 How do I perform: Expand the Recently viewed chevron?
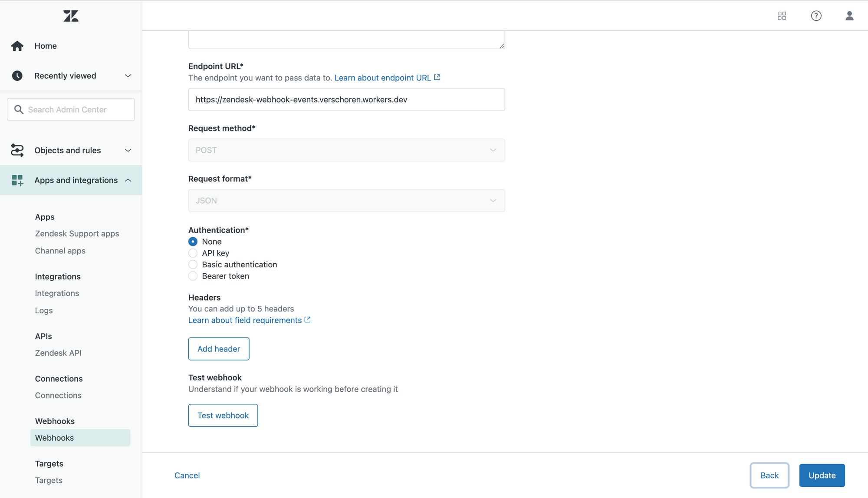[x=128, y=76]
